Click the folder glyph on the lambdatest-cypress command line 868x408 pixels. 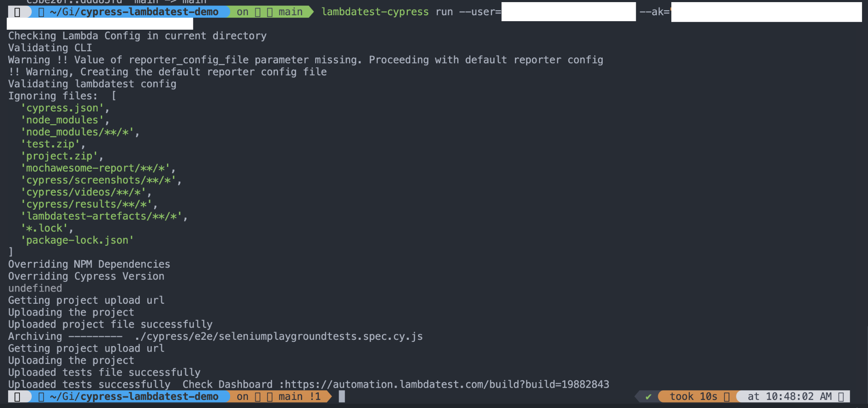click(x=41, y=12)
